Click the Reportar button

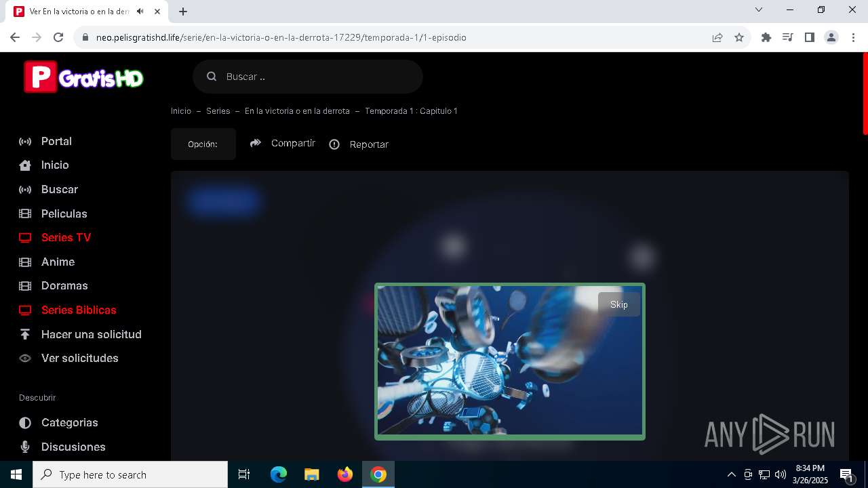tap(359, 144)
